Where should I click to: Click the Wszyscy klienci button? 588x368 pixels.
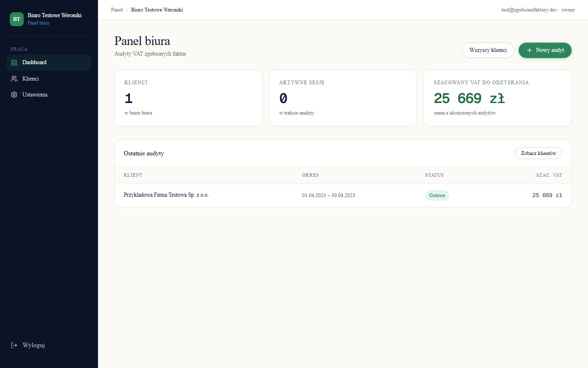(x=488, y=50)
